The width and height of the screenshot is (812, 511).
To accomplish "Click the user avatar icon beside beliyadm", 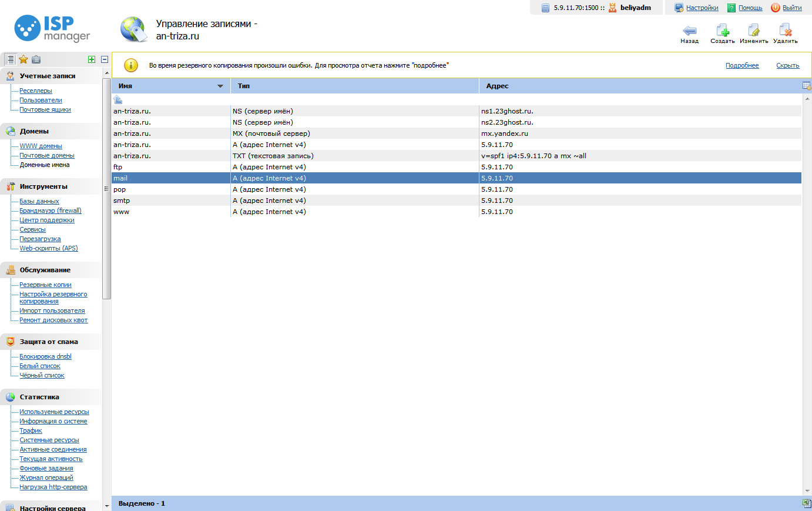I will 613,8.
